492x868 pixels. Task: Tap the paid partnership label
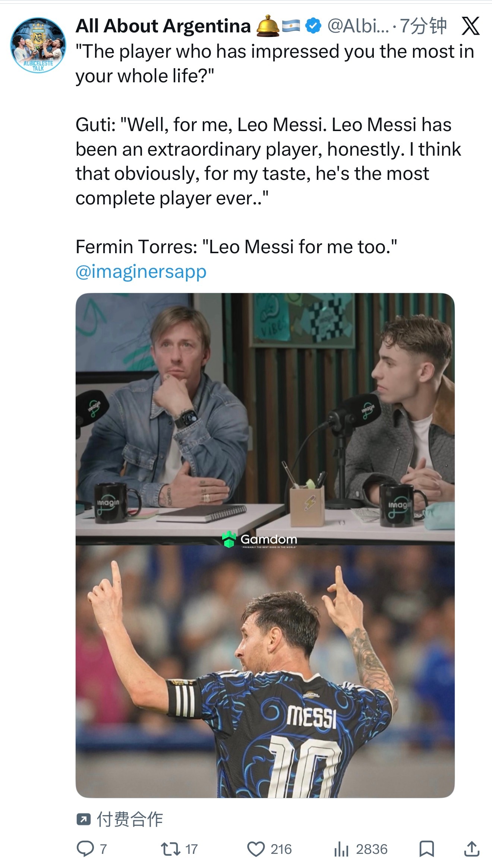130,819
